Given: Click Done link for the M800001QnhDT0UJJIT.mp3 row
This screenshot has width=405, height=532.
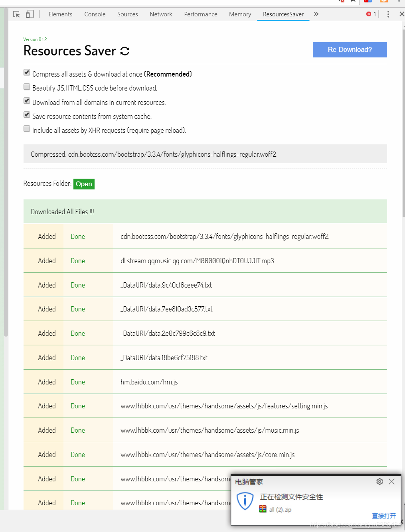Looking at the screenshot, I should coord(77,260).
